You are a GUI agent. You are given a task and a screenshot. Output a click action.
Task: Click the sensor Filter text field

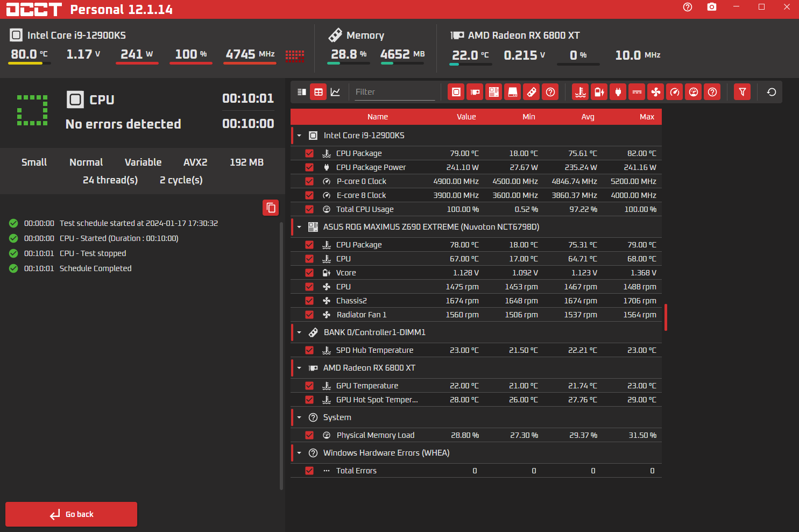tap(394, 92)
